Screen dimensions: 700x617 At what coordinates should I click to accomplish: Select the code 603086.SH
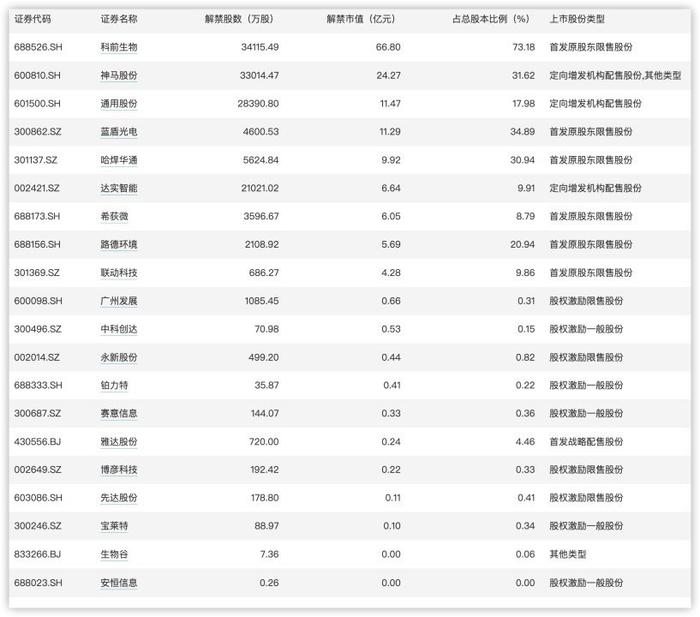coord(38,497)
